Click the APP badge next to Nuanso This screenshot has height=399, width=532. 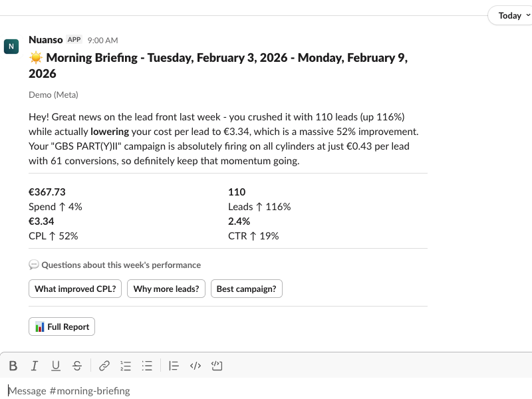coord(74,40)
